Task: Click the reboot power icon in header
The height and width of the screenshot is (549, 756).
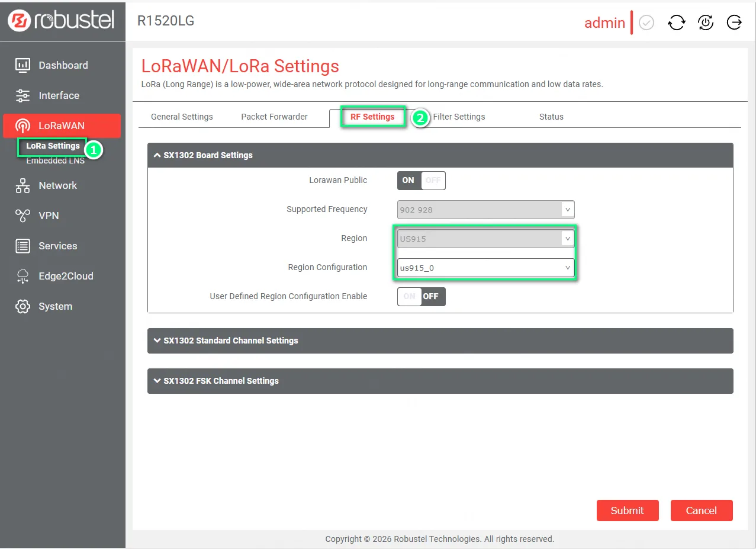Action: click(705, 23)
